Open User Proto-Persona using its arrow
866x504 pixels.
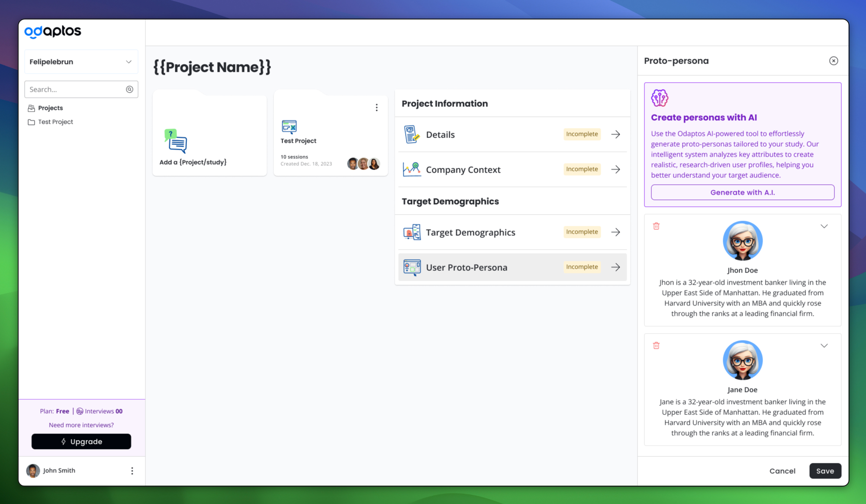(x=615, y=267)
